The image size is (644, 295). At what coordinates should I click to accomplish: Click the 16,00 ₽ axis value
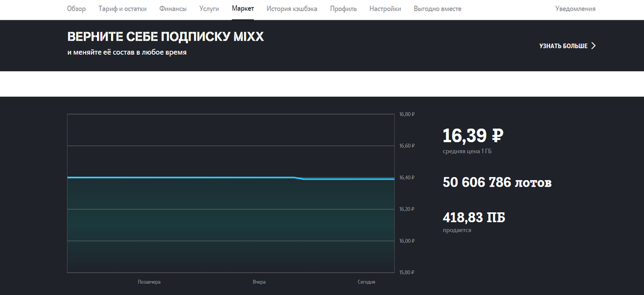tap(407, 241)
